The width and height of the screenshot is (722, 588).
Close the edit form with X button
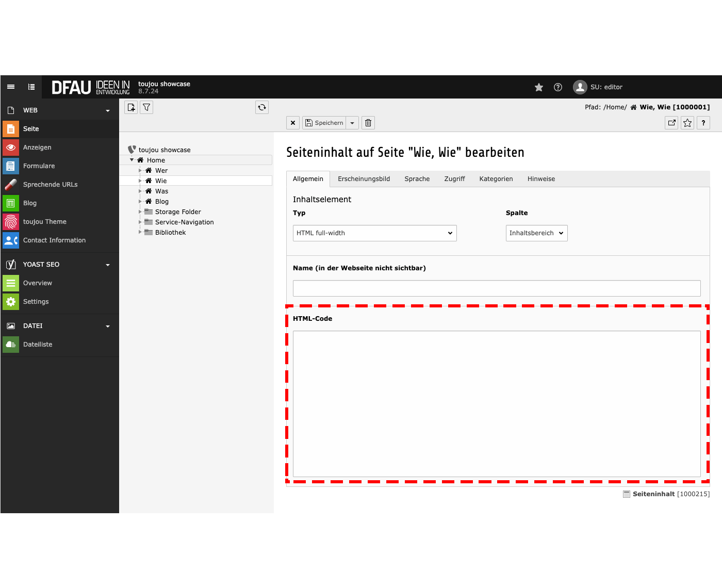(x=293, y=123)
